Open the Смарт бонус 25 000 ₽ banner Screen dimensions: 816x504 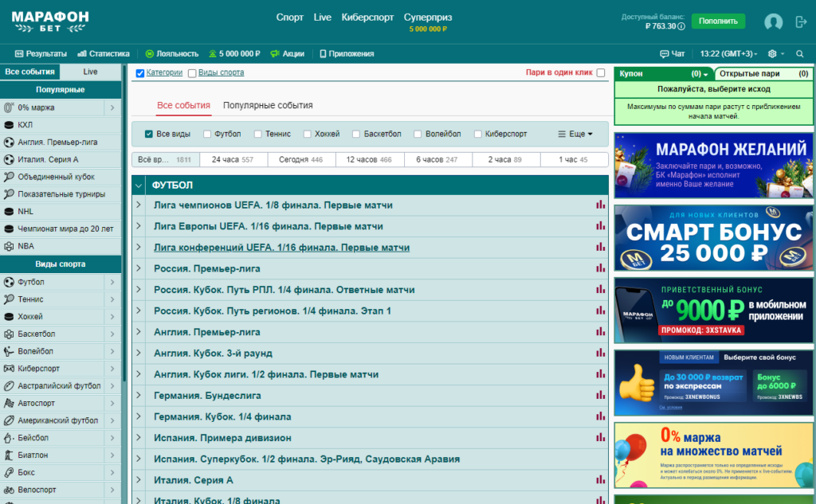(713, 238)
